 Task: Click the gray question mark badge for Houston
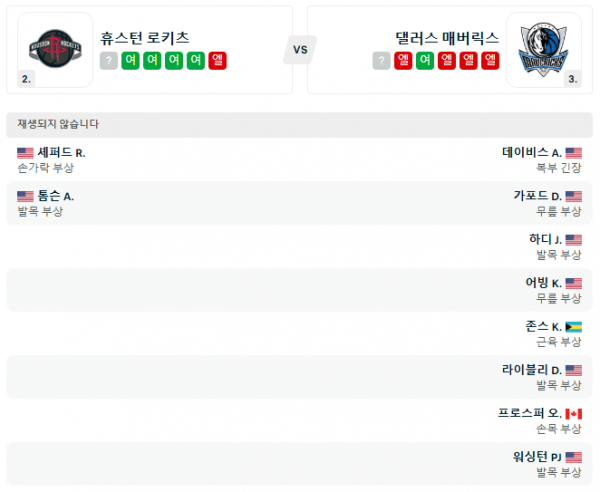108,61
